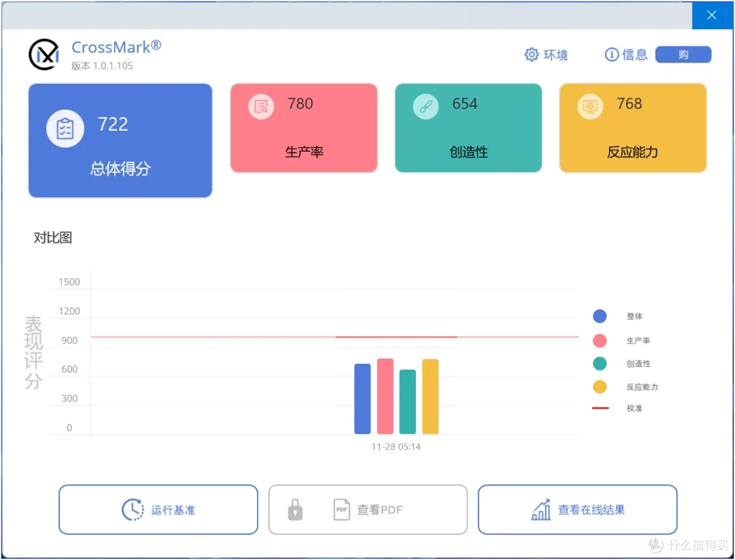The image size is (735, 560).
Task: Toggle the red 校准 legend line
Action: pyautogui.click(x=600, y=408)
